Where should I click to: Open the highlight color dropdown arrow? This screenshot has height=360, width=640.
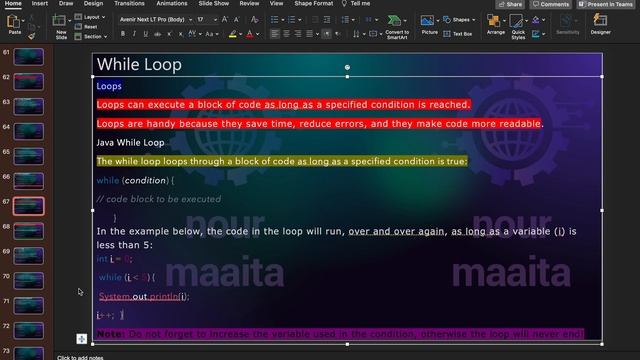(241, 35)
